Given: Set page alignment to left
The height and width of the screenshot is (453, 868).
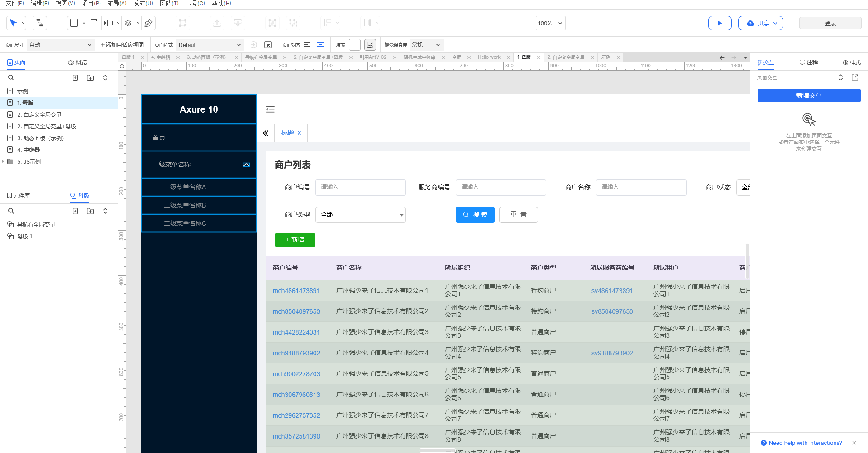Looking at the screenshot, I should coord(307,45).
